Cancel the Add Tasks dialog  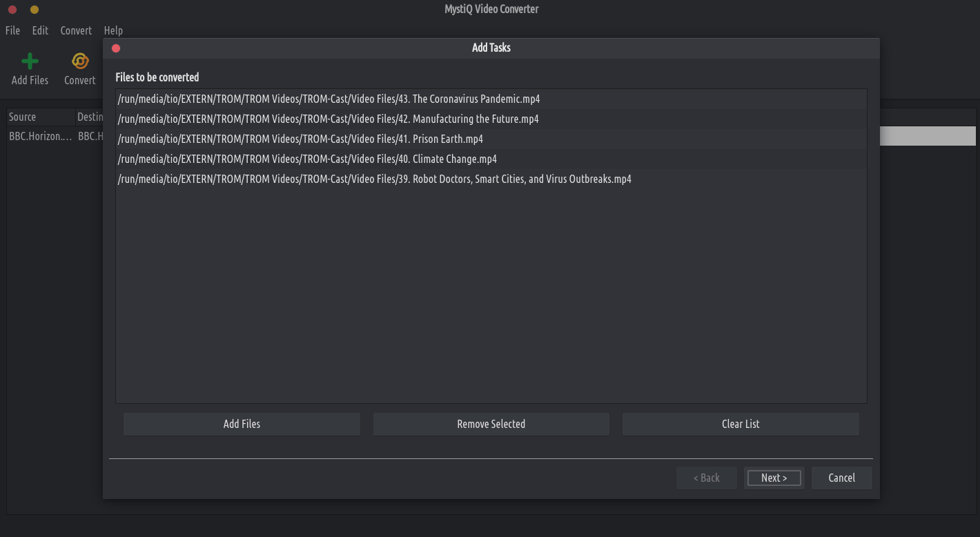click(841, 478)
